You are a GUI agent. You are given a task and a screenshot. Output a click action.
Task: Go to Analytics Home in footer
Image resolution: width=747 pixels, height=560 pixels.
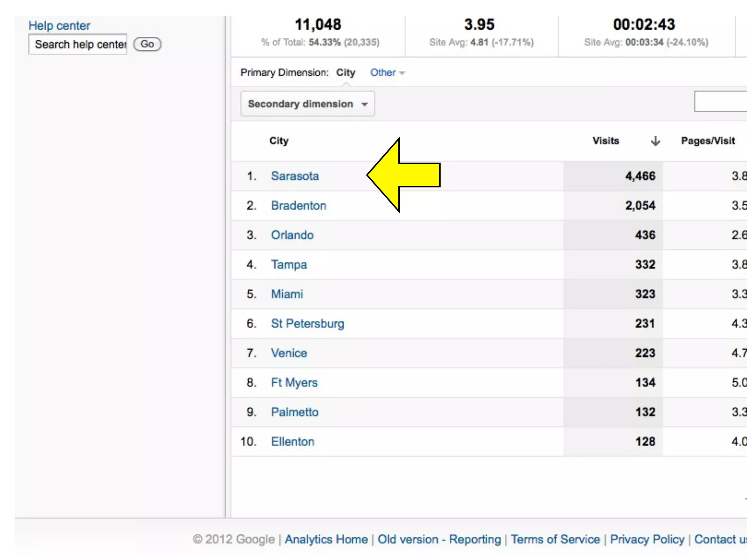326,539
